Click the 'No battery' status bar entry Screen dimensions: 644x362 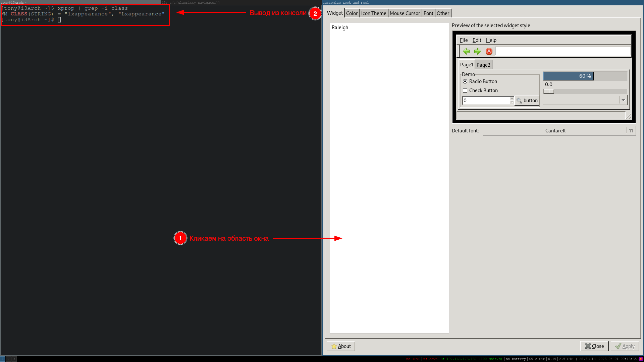[x=516, y=359]
